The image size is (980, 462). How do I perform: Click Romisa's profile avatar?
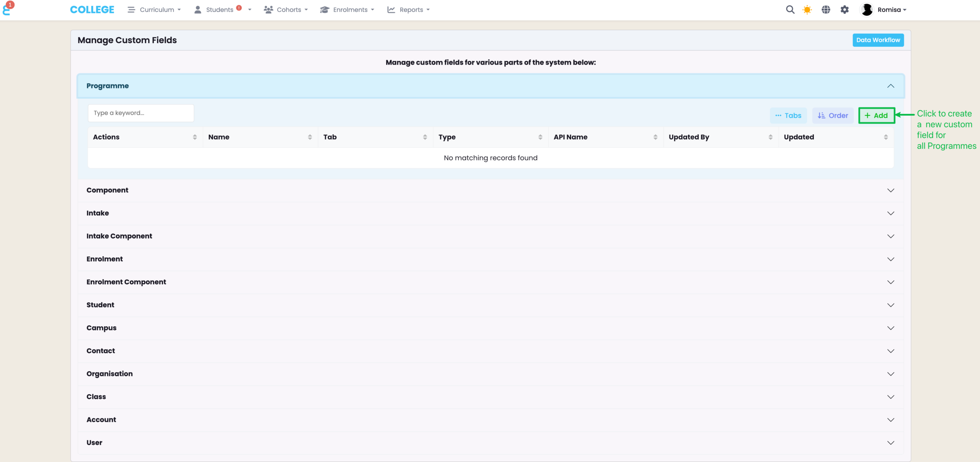pos(867,10)
